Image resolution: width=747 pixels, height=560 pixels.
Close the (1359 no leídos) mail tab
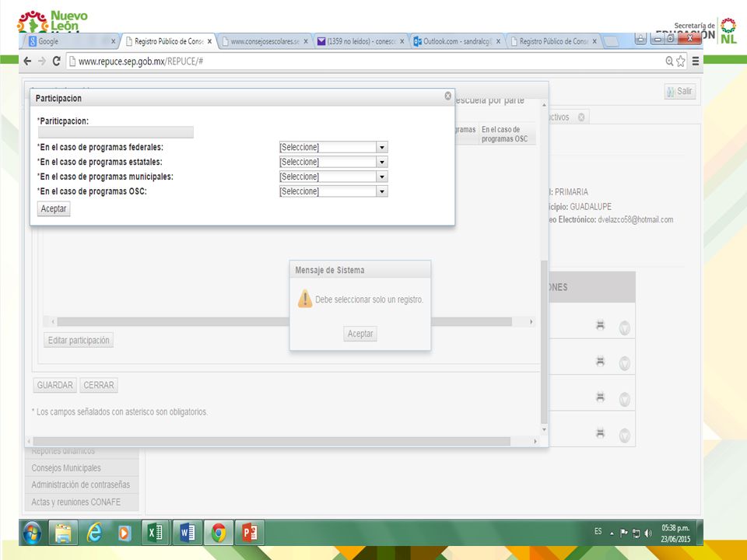tap(402, 41)
